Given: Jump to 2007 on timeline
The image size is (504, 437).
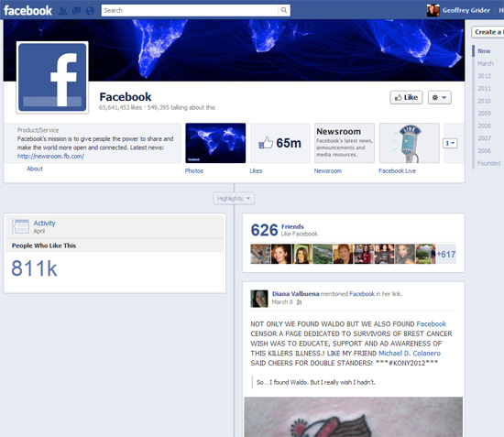Looking at the screenshot, I should pyautogui.click(x=484, y=138).
